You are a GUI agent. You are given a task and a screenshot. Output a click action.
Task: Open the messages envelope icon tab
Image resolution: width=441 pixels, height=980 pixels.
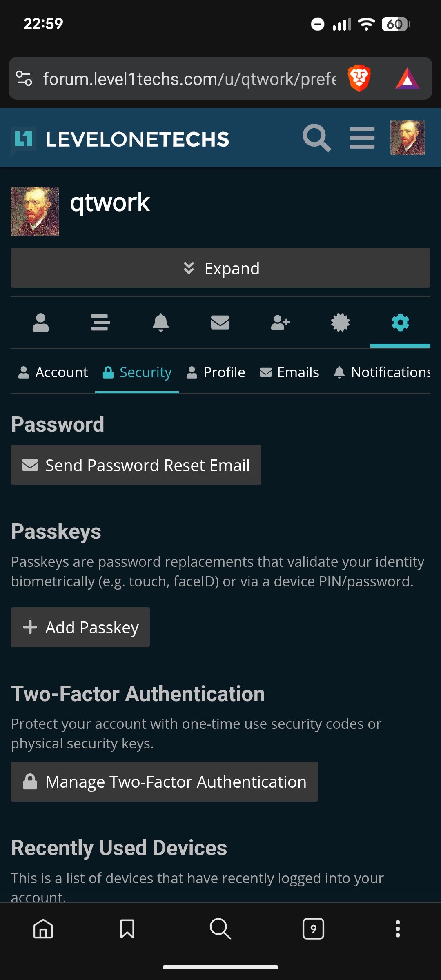220,323
